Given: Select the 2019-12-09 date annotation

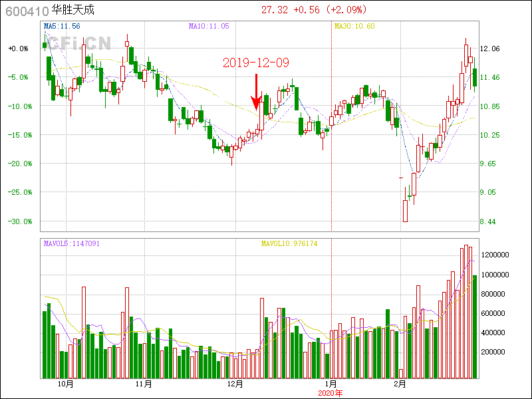Looking at the screenshot, I should [256, 63].
